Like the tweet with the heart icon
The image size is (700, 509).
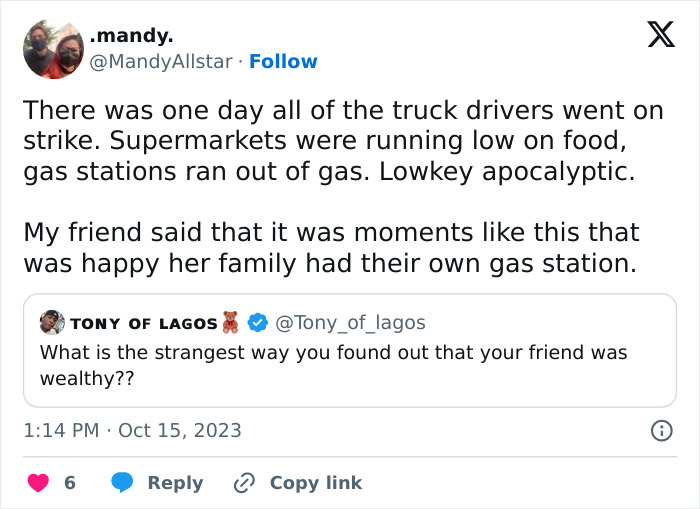(38, 483)
